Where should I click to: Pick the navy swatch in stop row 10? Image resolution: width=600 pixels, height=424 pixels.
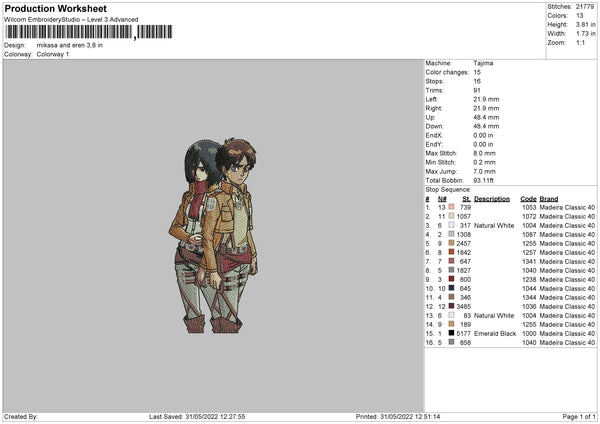click(x=452, y=288)
